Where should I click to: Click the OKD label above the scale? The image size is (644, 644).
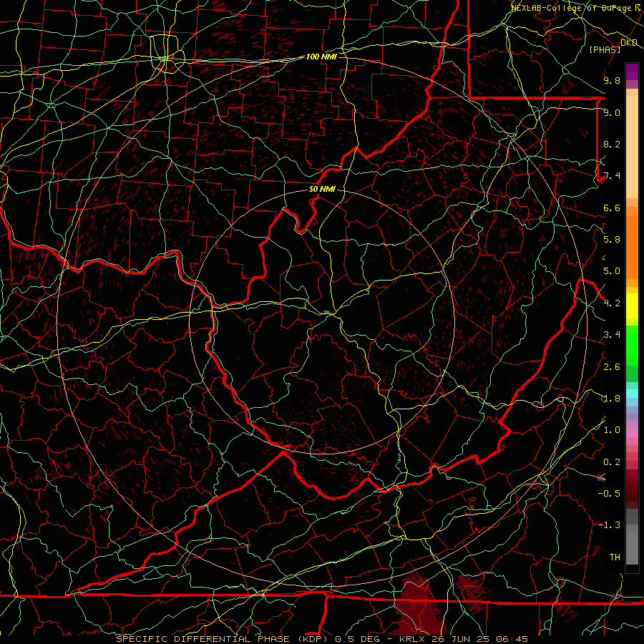coord(629,43)
